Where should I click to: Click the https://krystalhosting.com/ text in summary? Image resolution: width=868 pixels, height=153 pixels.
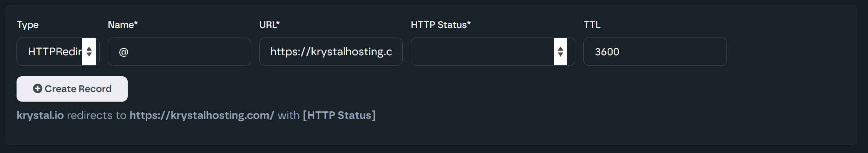[x=202, y=115]
